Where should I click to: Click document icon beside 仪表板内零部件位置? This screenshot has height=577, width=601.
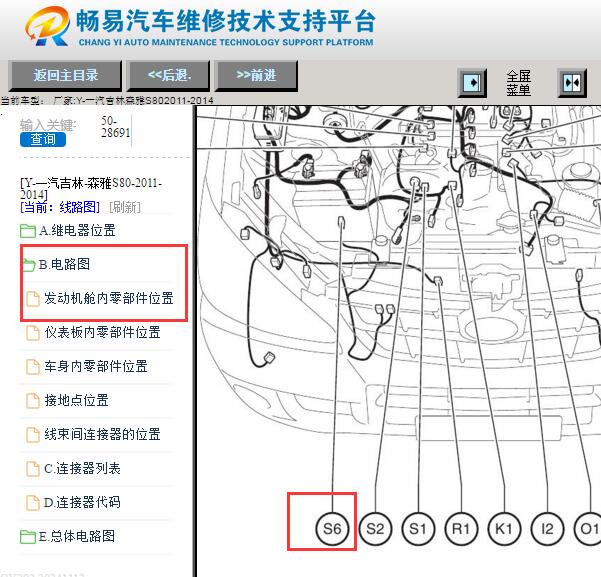pyautogui.click(x=33, y=333)
